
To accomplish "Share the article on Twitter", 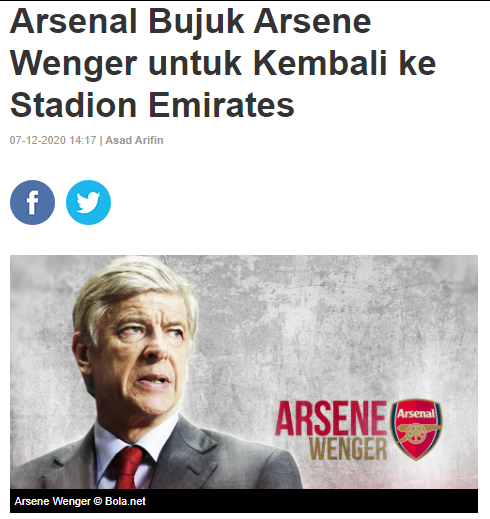I will pyautogui.click(x=88, y=202).
